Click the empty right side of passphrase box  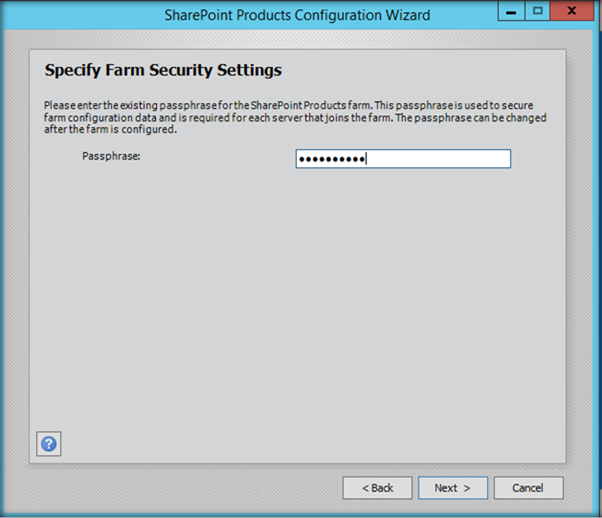450,159
